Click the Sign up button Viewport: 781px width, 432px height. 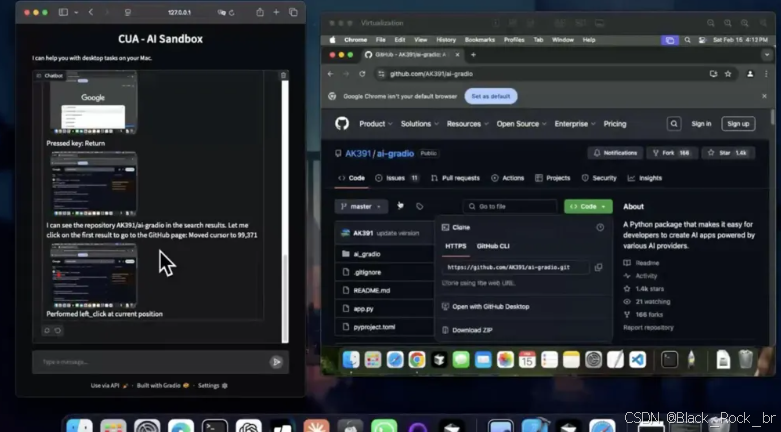(x=738, y=124)
